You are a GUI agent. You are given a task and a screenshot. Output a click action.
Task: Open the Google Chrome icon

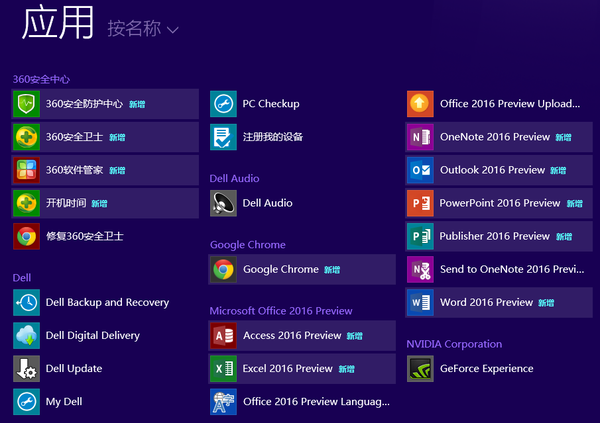pyautogui.click(x=223, y=269)
